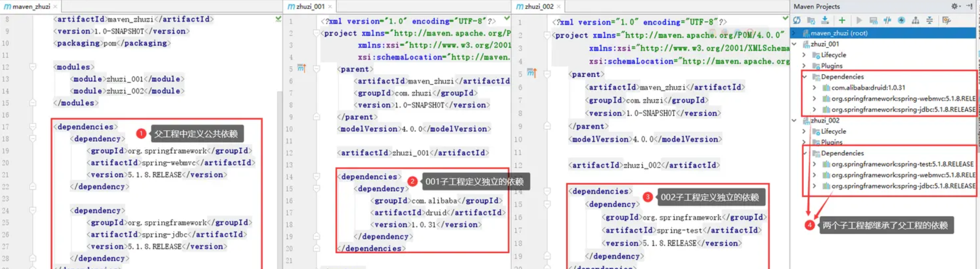Show Maven dependencies diagram

click(x=915, y=20)
